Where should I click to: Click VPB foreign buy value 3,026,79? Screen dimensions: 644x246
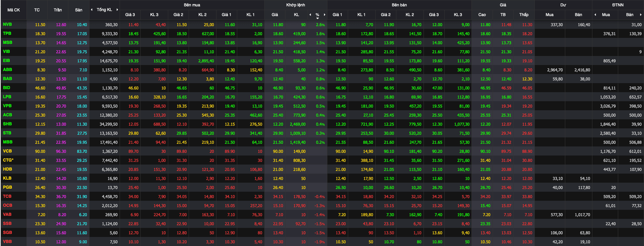click(608, 106)
